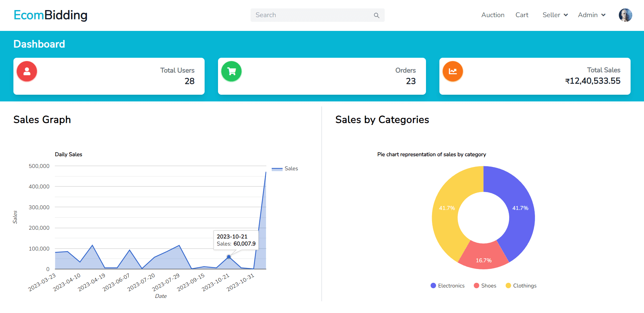Open the Auction page

point(493,15)
